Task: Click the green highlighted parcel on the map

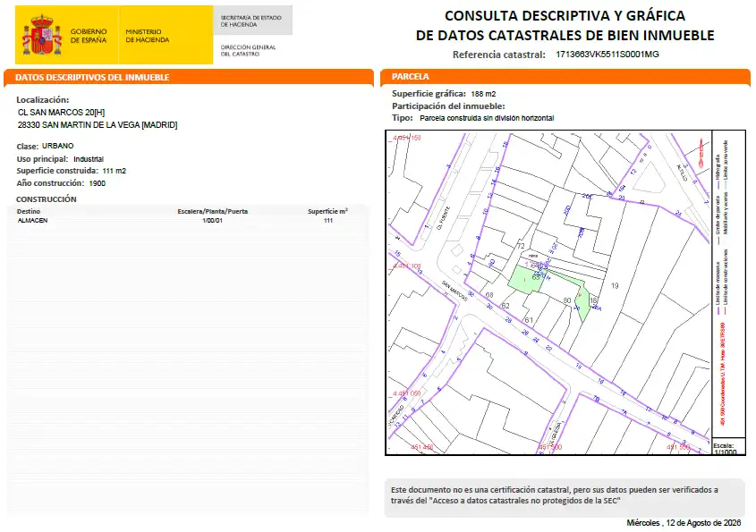Action: (526, 280)
